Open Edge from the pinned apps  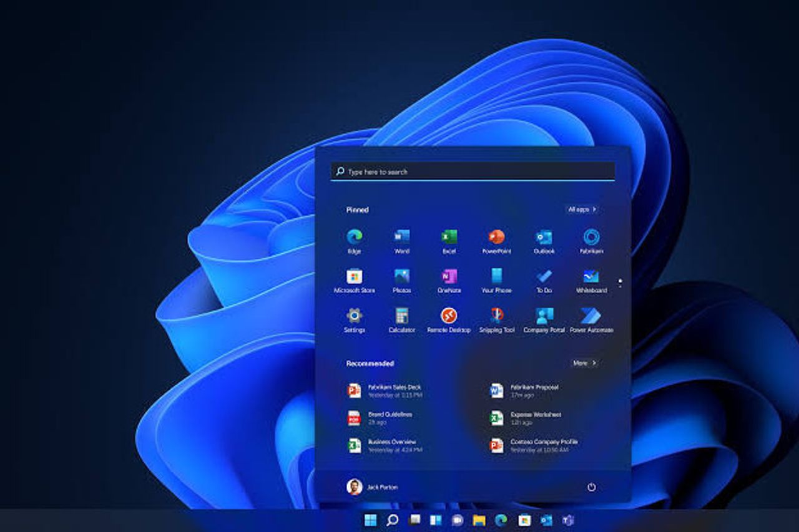355,241
